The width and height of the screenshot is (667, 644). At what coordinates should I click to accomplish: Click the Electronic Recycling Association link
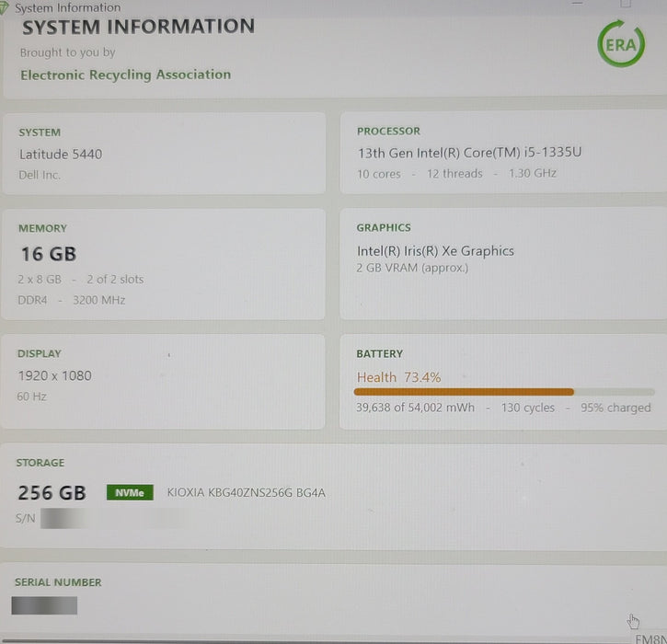[x=125, y=75]
